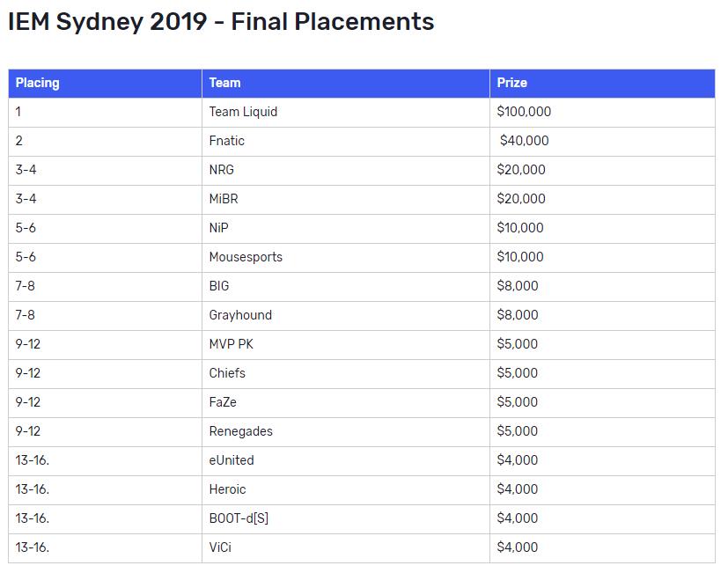
Task: Click the MVP PK team name
Action: click(232, 344)
